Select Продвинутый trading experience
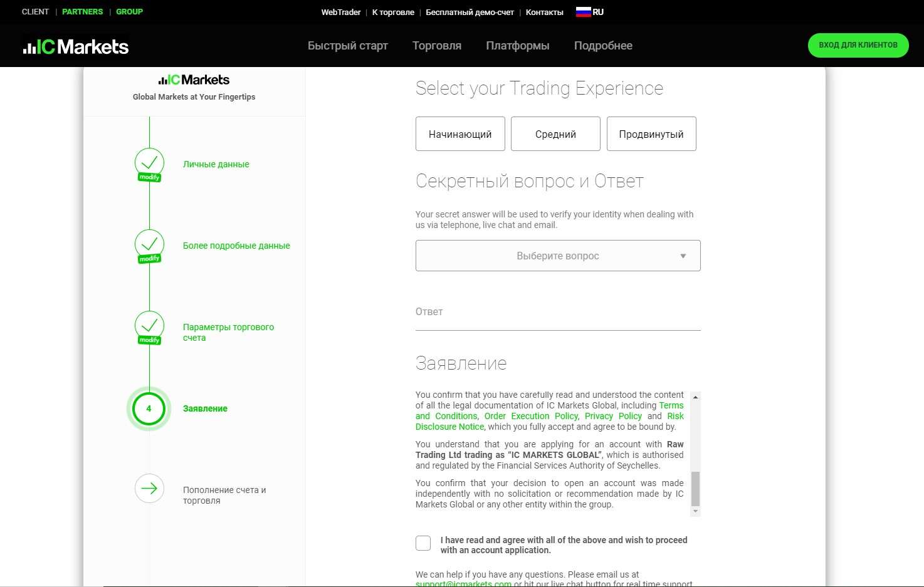924x587 pixels. point(651,133)
